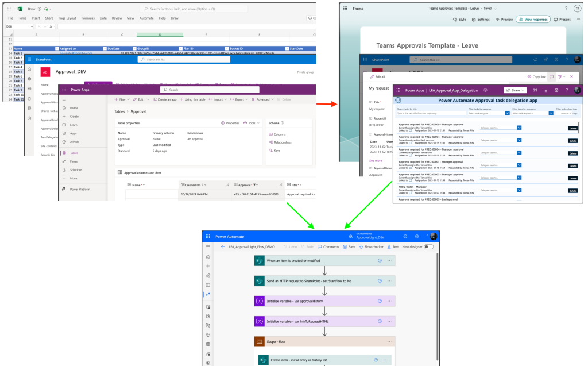This screenshot has width=588, height=366.
Task: Click the 'Search tasks by title' input field
Action: coord(431,113)
